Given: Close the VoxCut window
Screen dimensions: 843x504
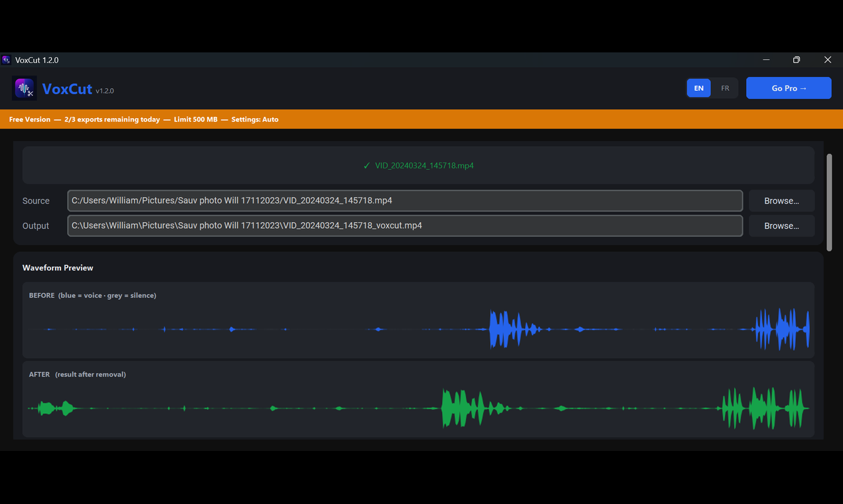Looking at the screenshot, I should (x=827, y=60).
